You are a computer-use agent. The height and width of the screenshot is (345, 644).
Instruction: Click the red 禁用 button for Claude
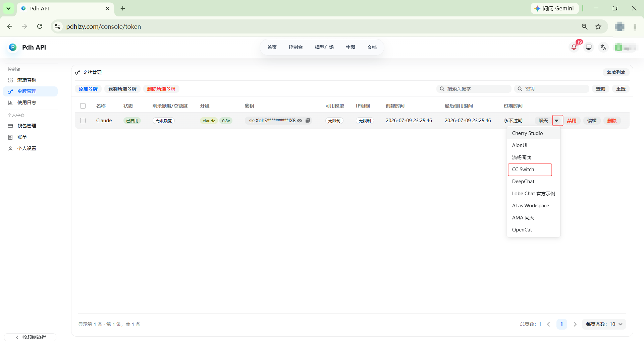coord(572,121)
